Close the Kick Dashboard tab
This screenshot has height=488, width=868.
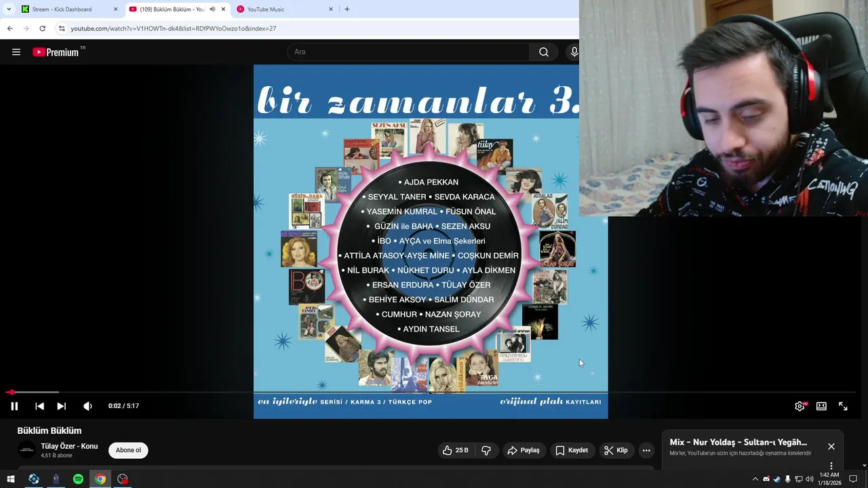point(115,9)
